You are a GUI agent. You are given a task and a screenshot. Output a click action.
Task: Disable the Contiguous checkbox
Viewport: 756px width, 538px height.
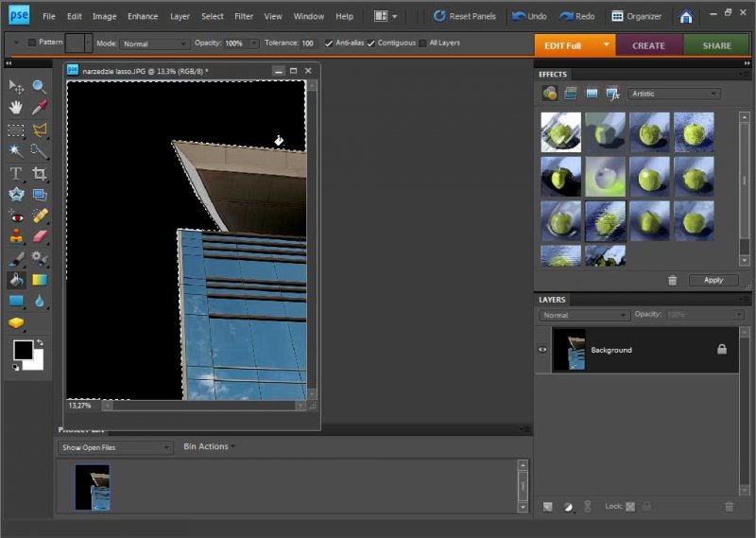(x=371, y=43)
